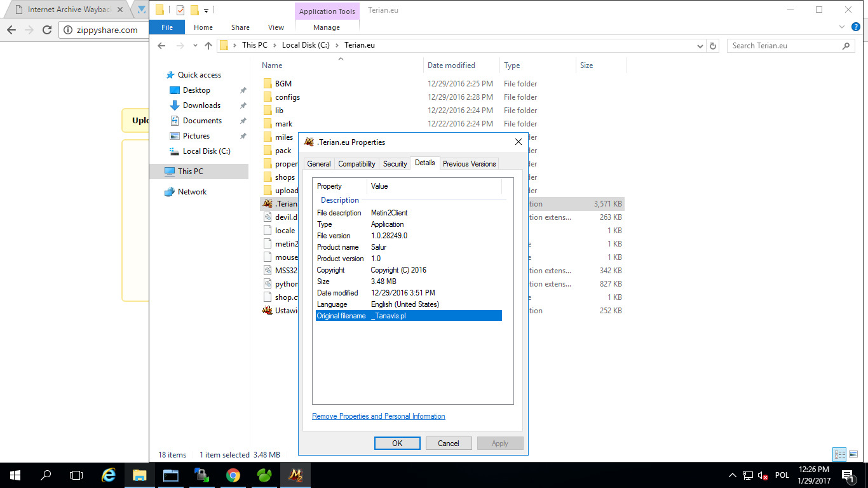Click the green taskbar application icon
The height and width of the screenshot is (488, 868).
(x=264, y=475)
